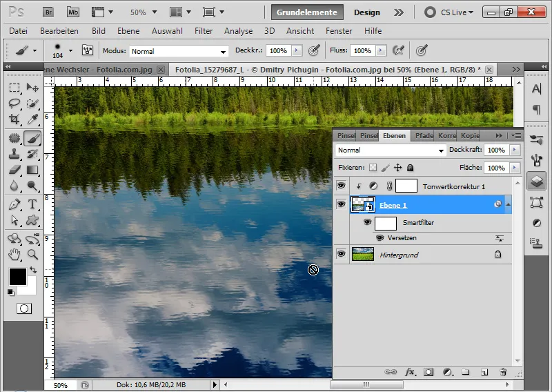
Task: Select the Eraser tool
Action: [14, 170]
